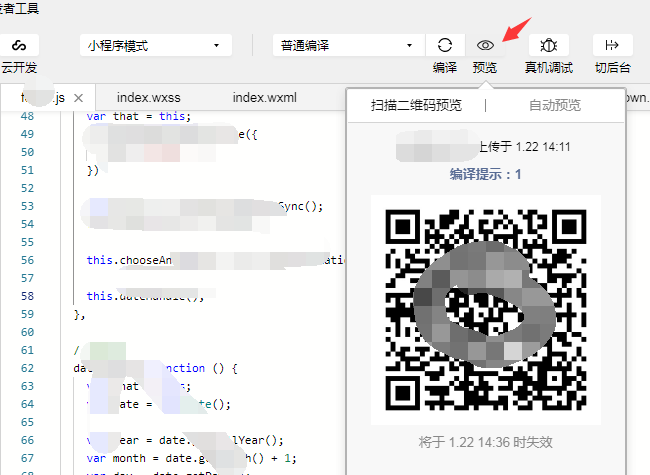The image size is (650, 475).
Task: Click the switch to background (切后台) icon
Action: pyautogui.click(x=612, y=45)
